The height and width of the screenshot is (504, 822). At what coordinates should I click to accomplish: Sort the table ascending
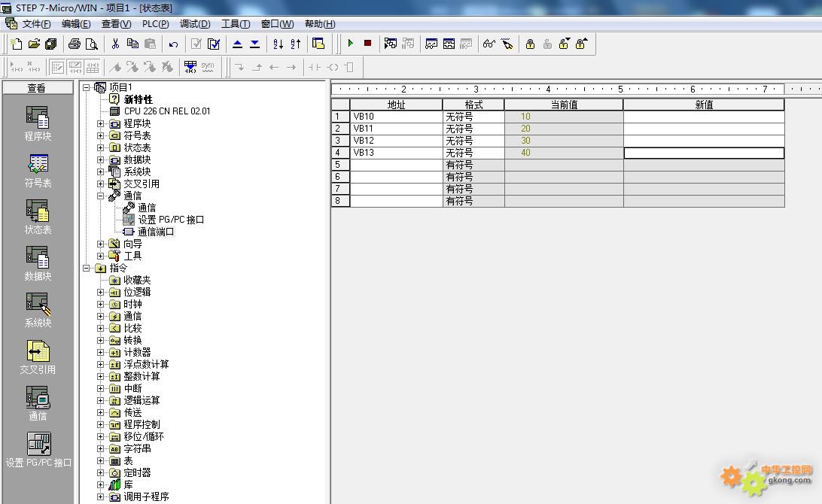pos(279,44)
